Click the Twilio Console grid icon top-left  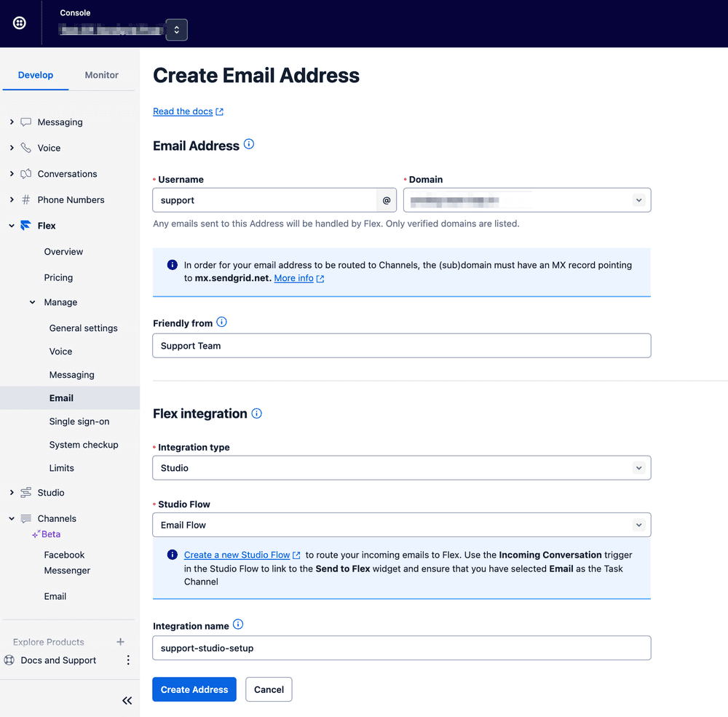(x=19, y=23)
